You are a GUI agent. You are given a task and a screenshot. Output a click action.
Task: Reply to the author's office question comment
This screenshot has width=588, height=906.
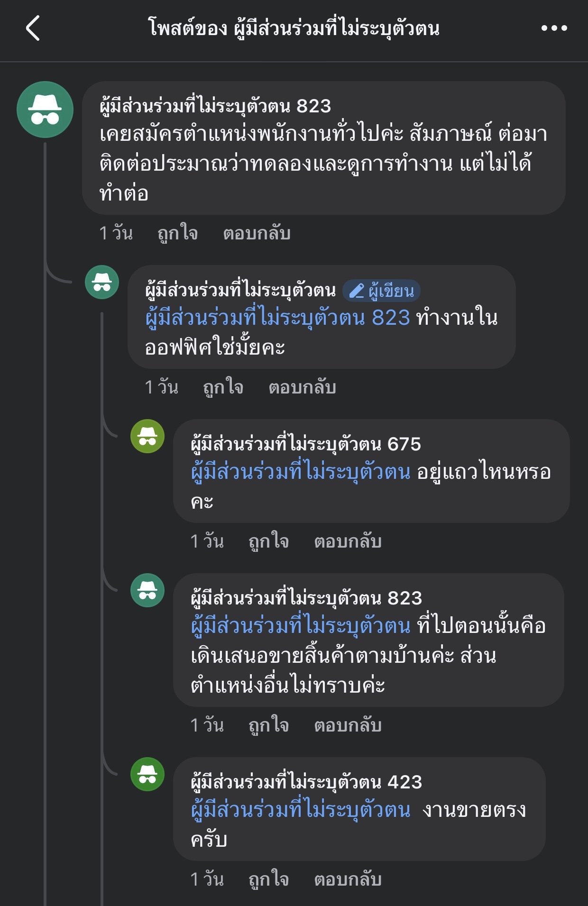click(303, 387)
